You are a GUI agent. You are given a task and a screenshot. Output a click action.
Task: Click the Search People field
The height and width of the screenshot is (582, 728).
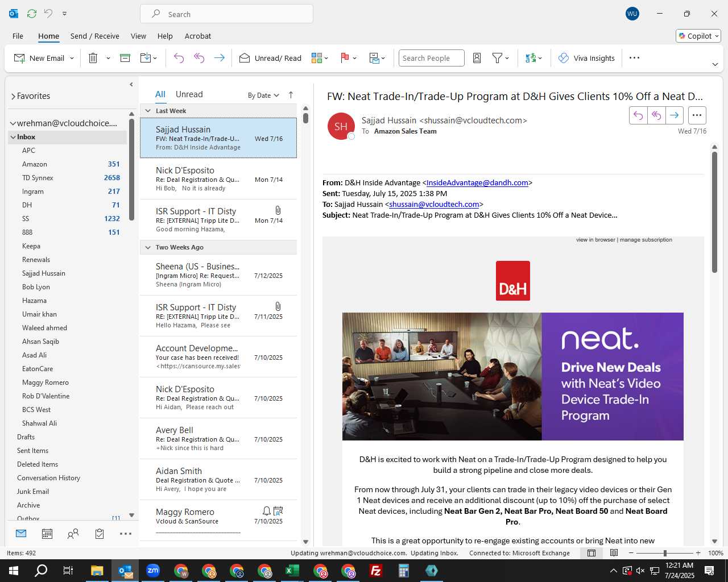(431, 58)
